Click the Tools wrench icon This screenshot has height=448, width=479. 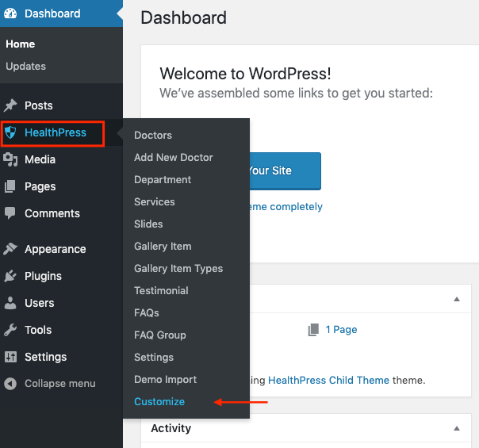[x=10, y=330]
